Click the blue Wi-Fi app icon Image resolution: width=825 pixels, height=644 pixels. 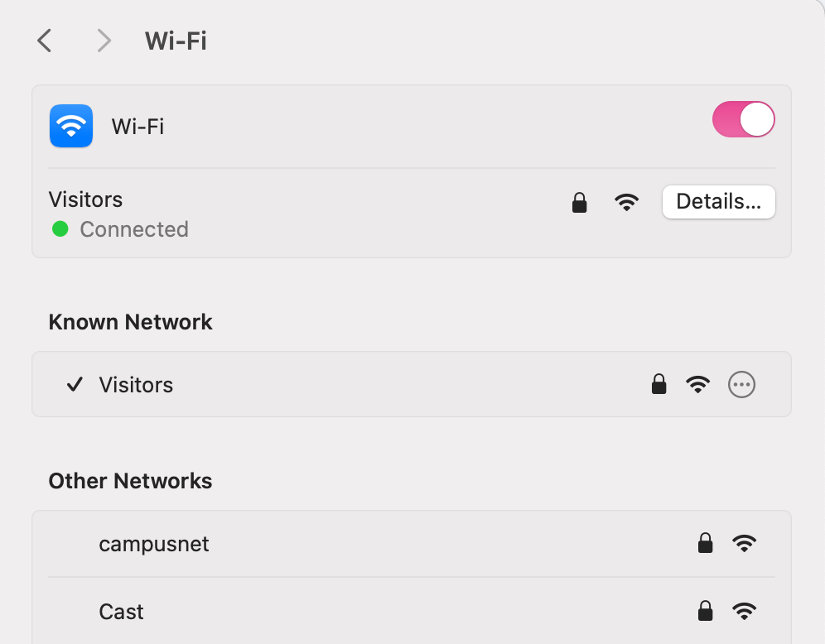[x=71, y=126]
